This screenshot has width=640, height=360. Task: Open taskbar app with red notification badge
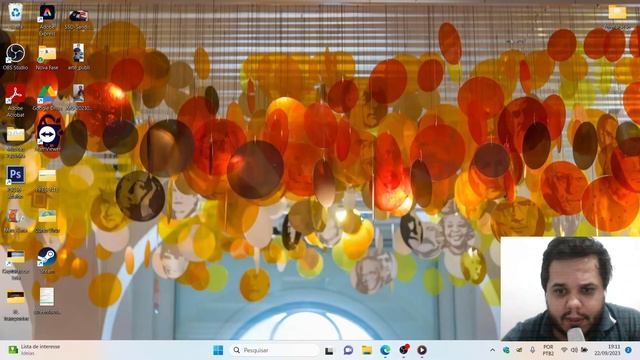pyautogui.click(x=404, y=350)
